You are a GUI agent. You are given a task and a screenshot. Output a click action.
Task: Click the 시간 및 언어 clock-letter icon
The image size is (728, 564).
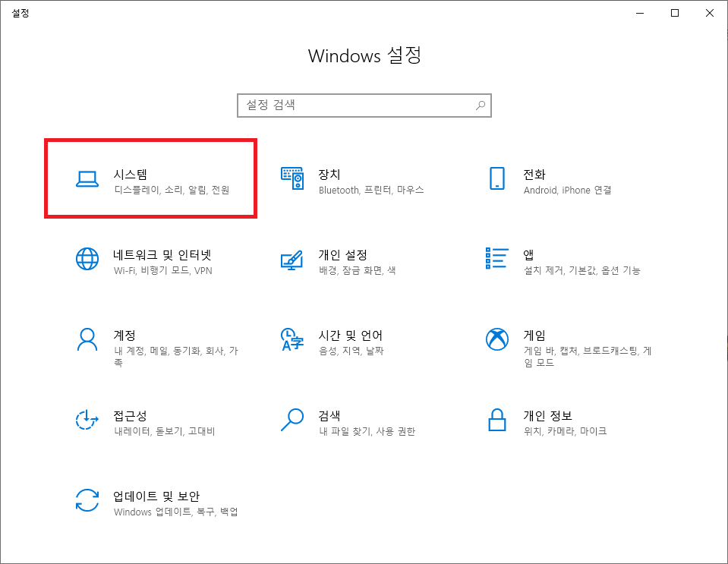coord(292,339)
